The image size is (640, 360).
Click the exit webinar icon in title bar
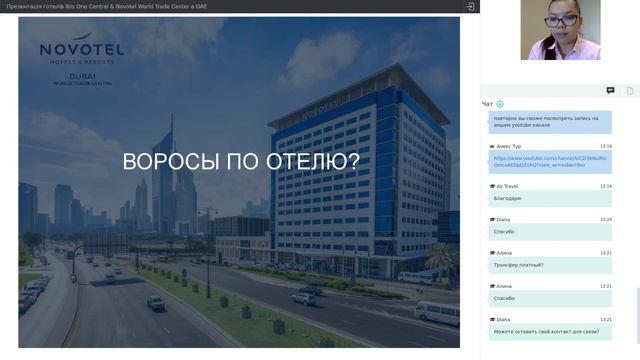470,7
